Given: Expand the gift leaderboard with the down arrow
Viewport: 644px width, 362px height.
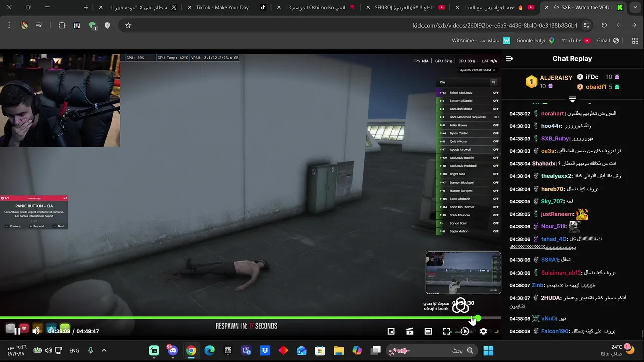Looking at the screenshot, I should click(x=572, y=99).
